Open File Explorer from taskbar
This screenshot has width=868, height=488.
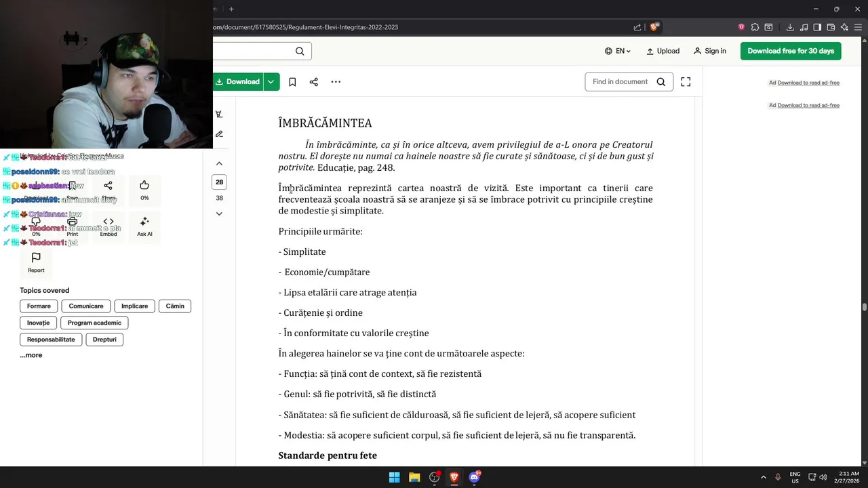tap(414, 477)
